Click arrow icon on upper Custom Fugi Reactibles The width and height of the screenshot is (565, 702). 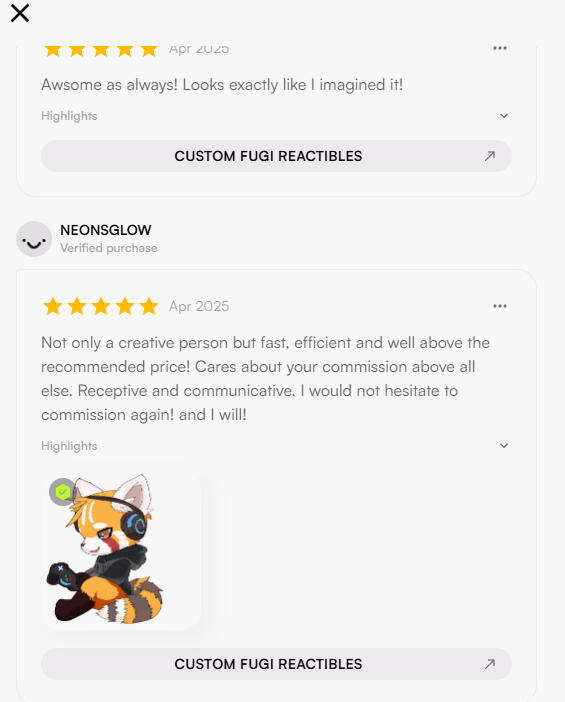pos(490,156)
